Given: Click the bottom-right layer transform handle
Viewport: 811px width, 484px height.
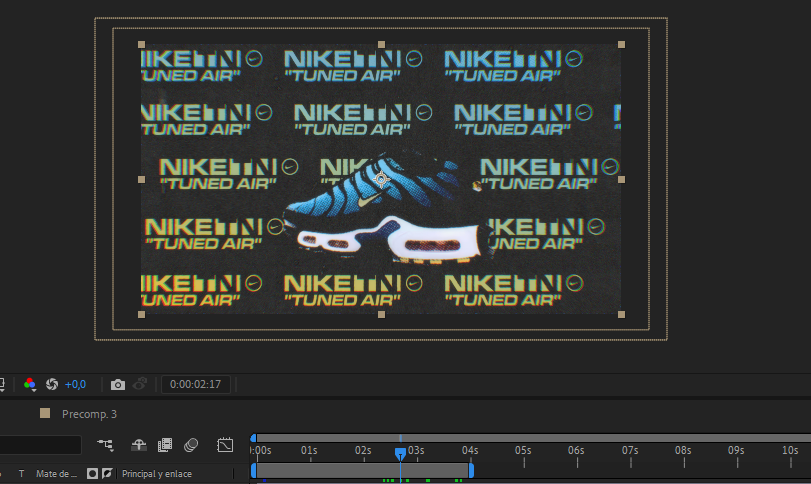Looking at the screenshot, I should click(621, 314).
